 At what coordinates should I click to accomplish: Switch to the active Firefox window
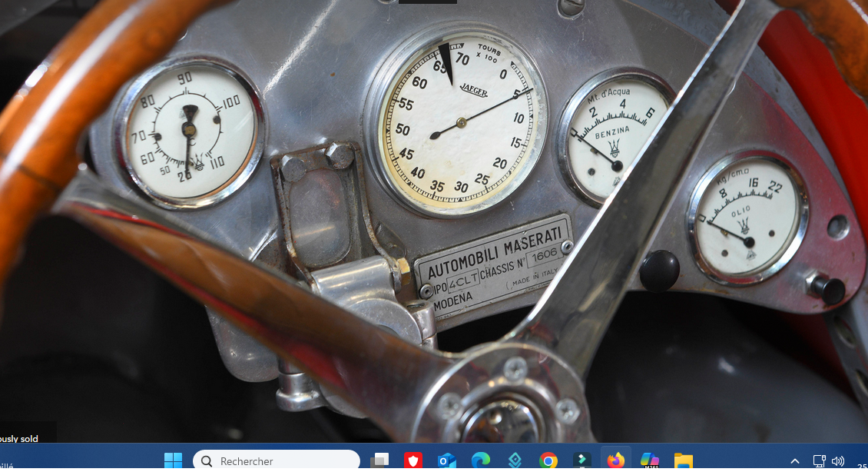coord(616,460)
